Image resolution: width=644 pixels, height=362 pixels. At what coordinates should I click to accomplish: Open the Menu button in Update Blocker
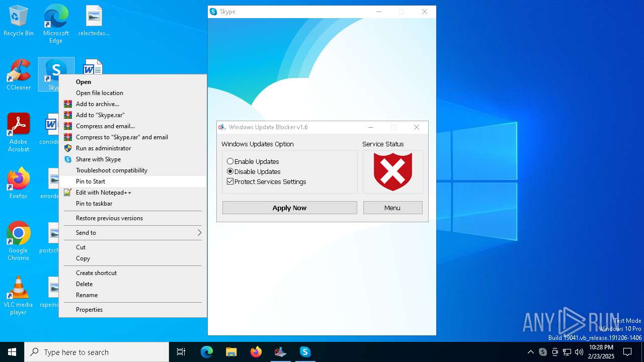[393, 208]
